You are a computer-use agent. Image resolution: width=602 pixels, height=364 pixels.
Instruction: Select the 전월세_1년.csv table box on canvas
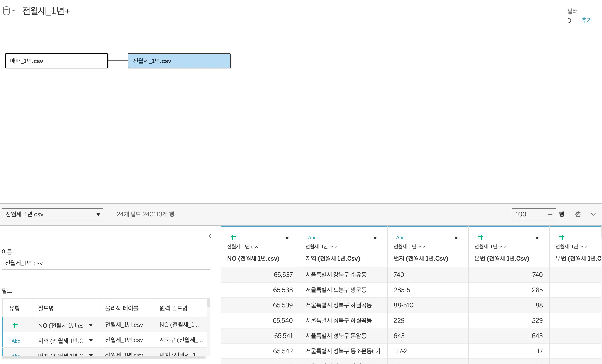click(179, 61)
